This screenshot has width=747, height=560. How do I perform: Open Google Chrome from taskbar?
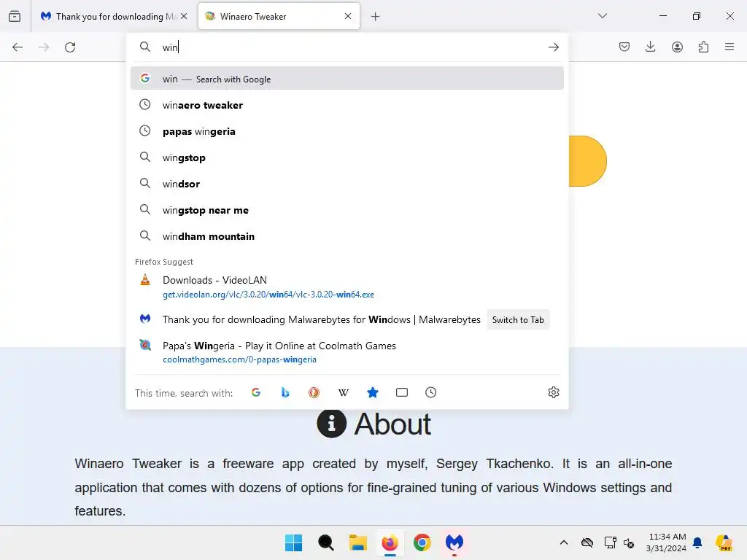422,542
